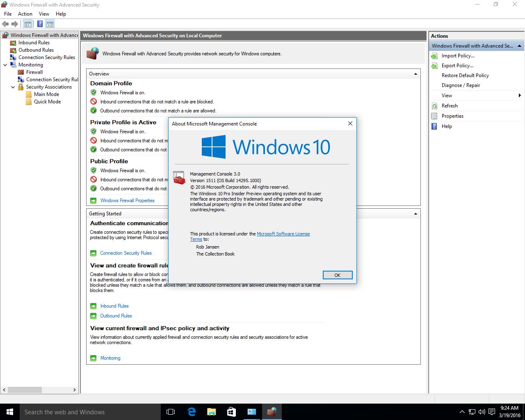Select Security Associations tree node
The height and width of the screenshot is (420, 525).
click(49, 87)
